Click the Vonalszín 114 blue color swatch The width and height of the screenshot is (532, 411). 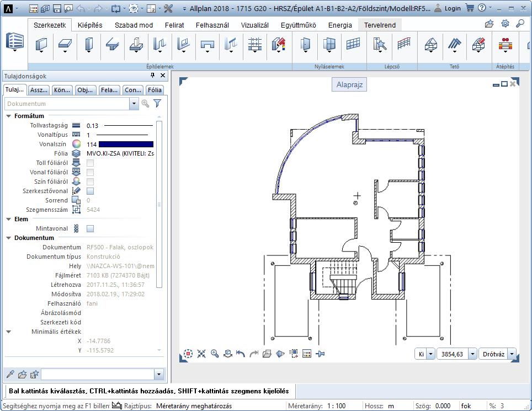[126, 144]
